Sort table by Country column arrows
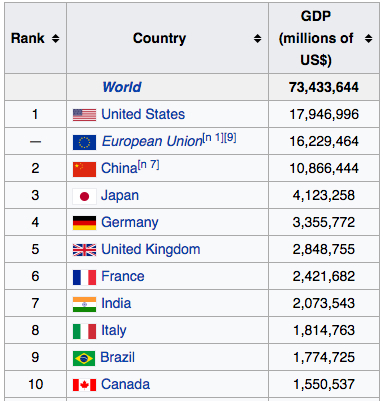The height and width of the screenshot is (401, 383). coord(257,39)
